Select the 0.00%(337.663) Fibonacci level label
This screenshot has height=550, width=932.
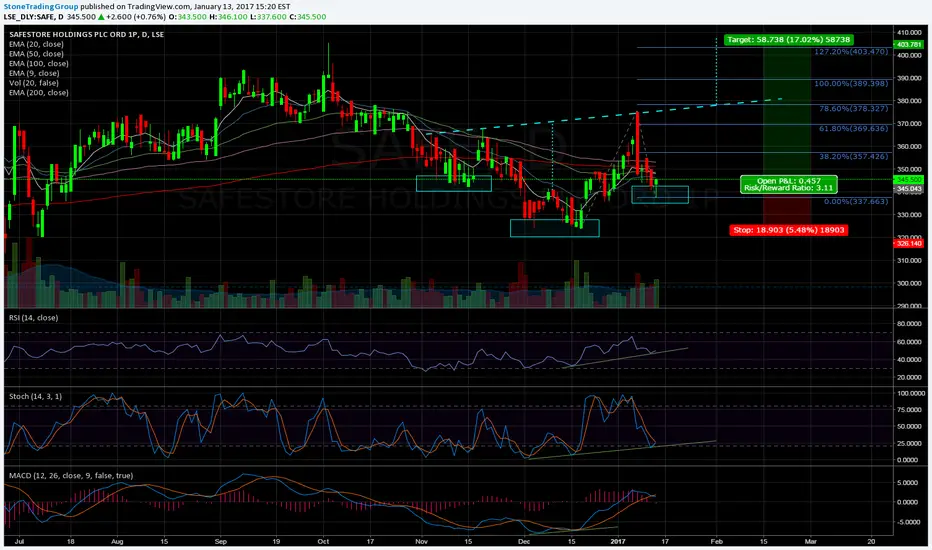[x=856, y=202]
